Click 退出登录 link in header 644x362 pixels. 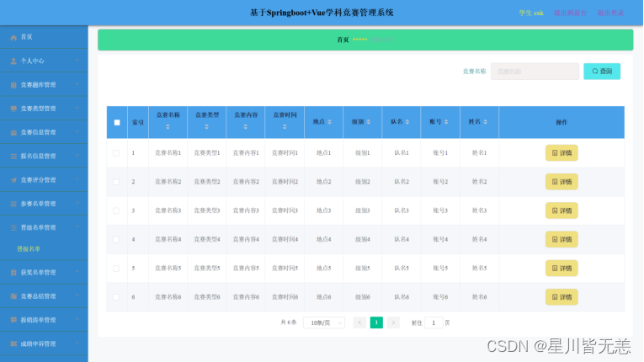(610, 13)
